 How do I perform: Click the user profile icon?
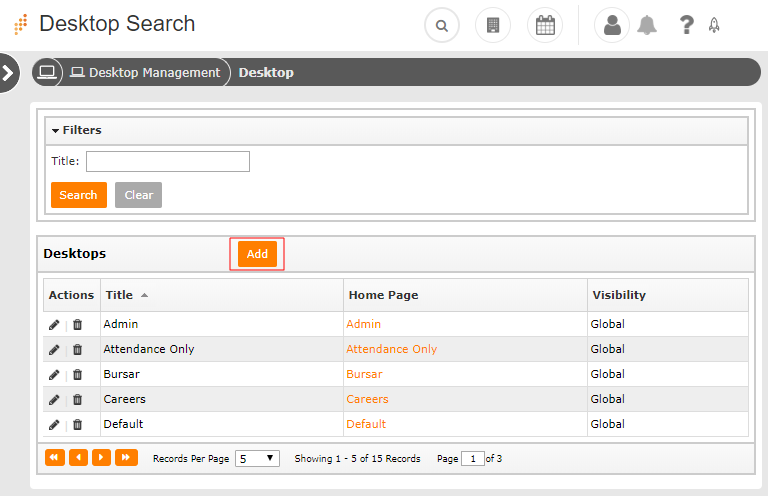[612, 26]
